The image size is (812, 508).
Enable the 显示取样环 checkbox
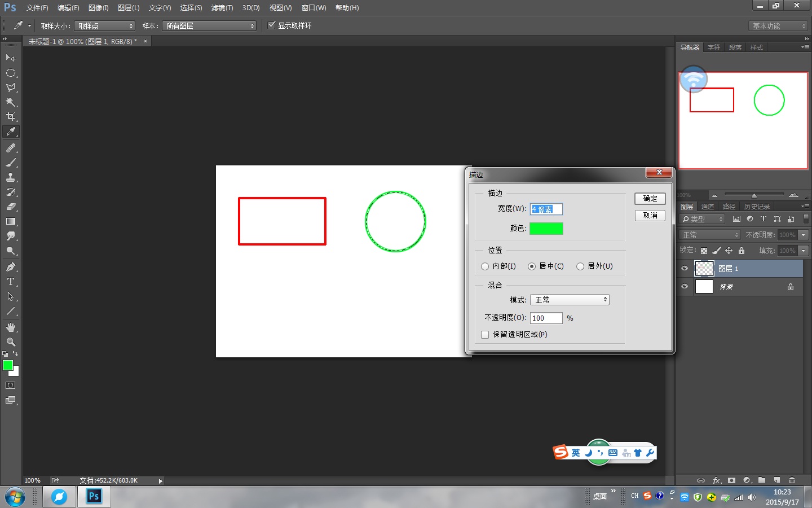[x=271, y=25]
